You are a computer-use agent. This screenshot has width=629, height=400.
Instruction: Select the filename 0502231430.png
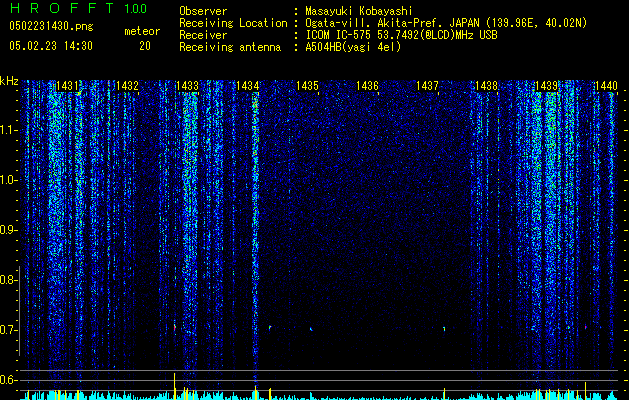(x=51, y=26)
